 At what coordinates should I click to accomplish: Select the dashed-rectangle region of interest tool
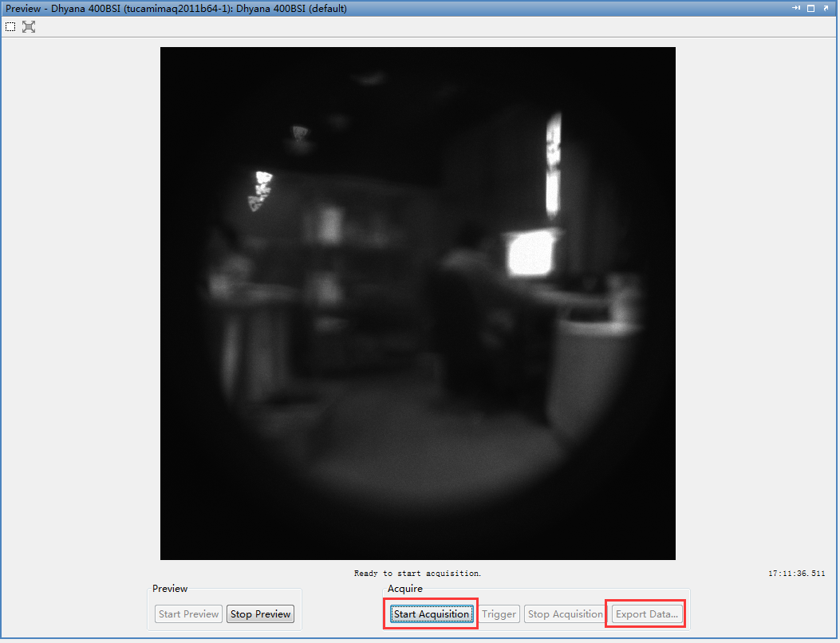tap(10, 26)
